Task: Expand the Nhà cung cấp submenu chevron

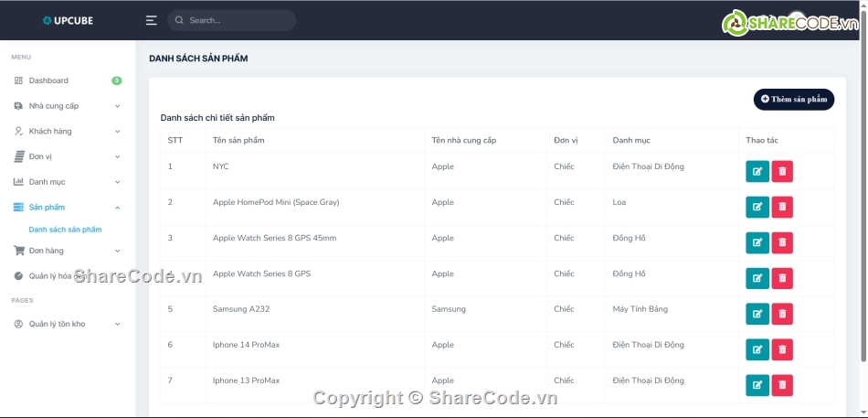Action: 117,106
